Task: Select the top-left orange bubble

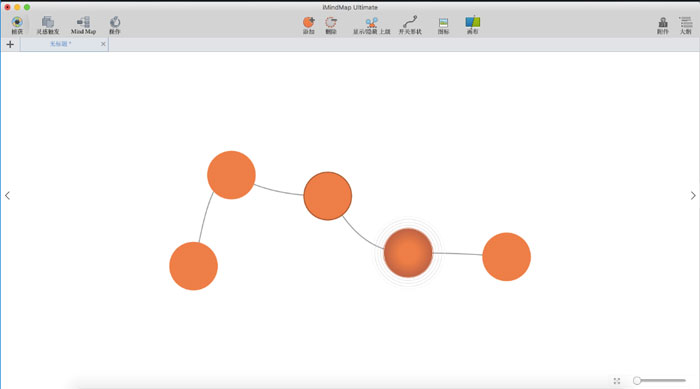Action: [231, 175]
